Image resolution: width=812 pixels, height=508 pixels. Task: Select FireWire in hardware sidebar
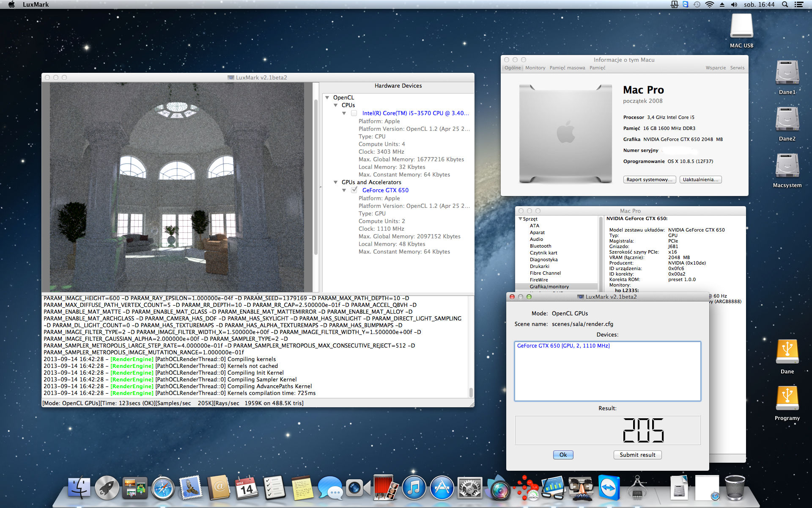click(x=538, y=280)
